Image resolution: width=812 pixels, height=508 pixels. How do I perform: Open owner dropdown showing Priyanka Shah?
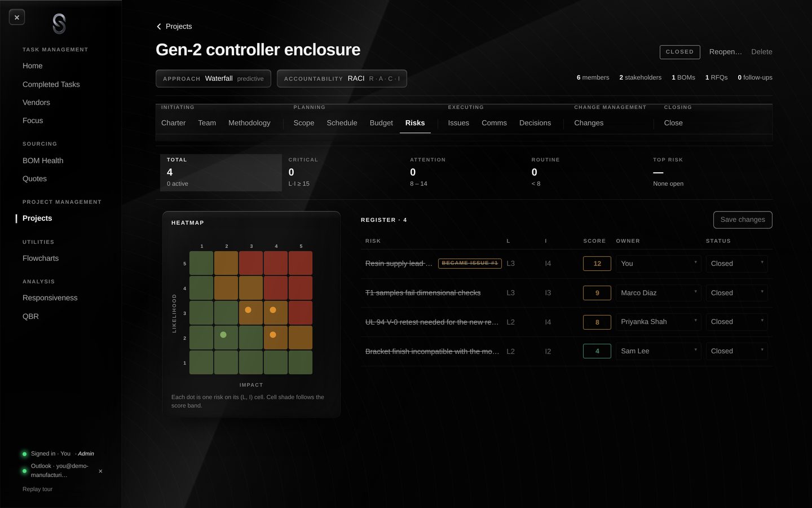[x=659, y=322]
